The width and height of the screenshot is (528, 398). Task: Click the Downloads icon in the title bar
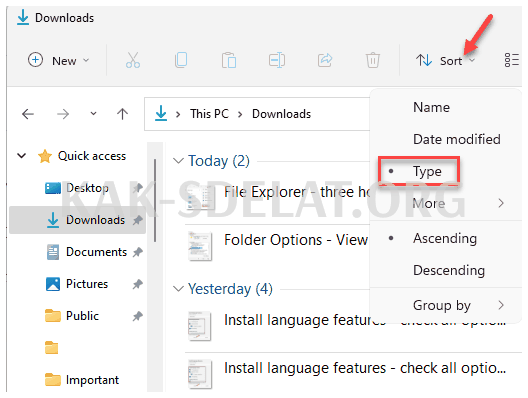pyautogui.click(x=23, y=17)
